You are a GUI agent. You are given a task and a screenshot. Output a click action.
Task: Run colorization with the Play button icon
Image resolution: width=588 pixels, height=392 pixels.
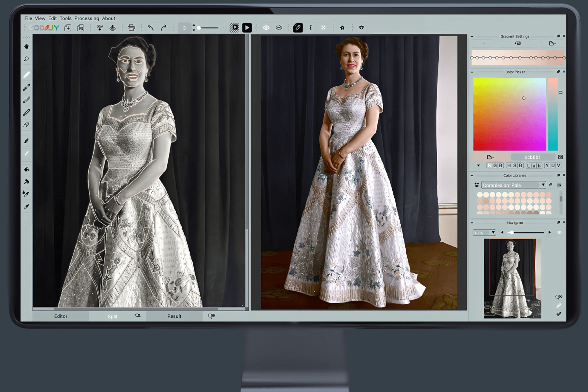tap(247, 27)
